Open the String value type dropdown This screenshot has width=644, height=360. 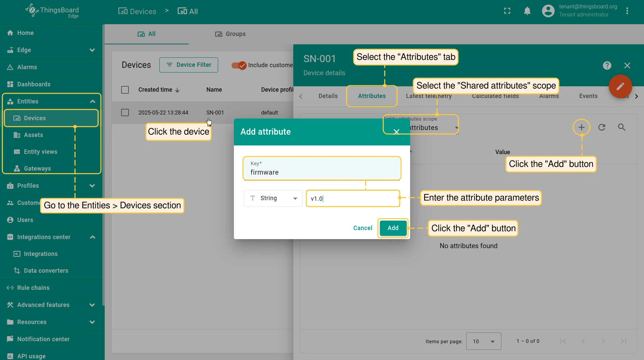273,198
